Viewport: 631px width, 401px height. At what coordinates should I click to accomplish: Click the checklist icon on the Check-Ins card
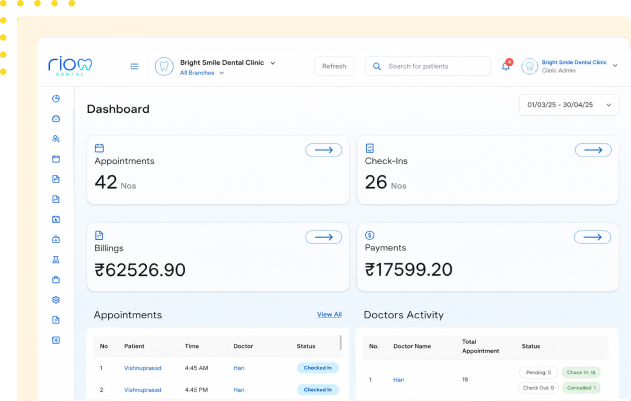tap(369, 148)
